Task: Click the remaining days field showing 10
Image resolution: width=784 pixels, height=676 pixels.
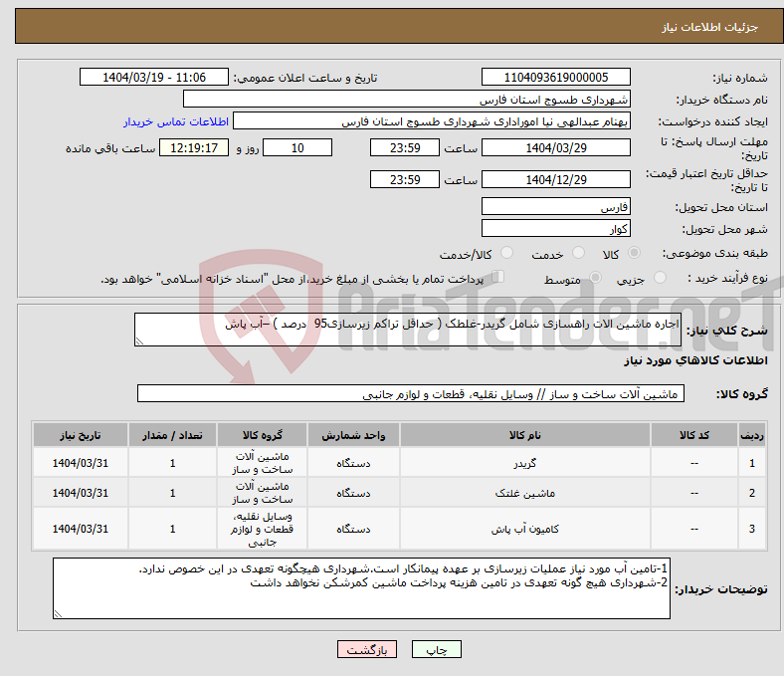Action: tap(297, 147)
